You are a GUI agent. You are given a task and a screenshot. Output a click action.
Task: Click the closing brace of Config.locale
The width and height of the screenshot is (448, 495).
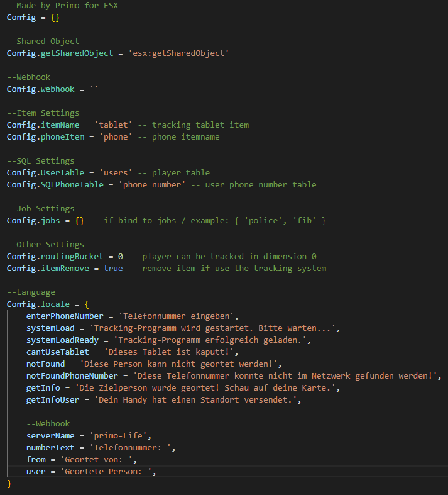tap(9, 484)
